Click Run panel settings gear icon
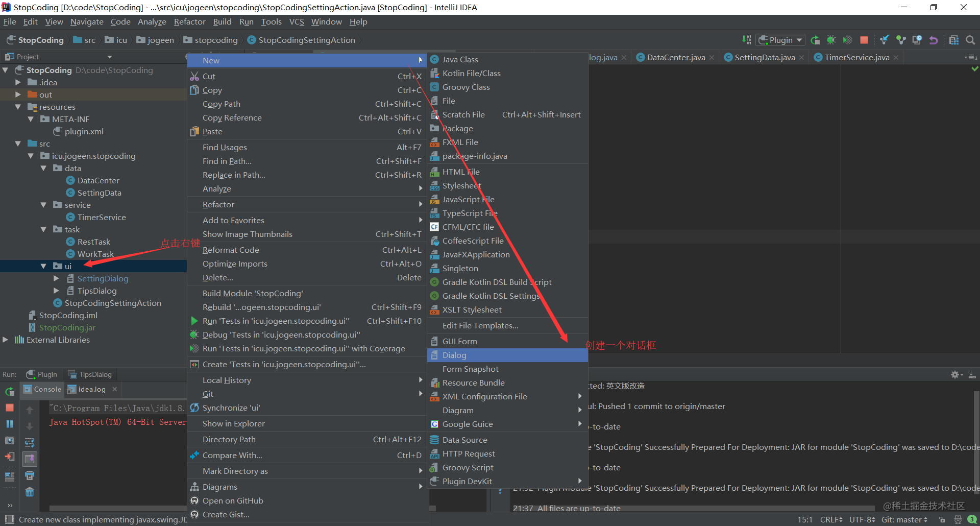The height and width of the screenshot is (526, 980). pos(957,374)
